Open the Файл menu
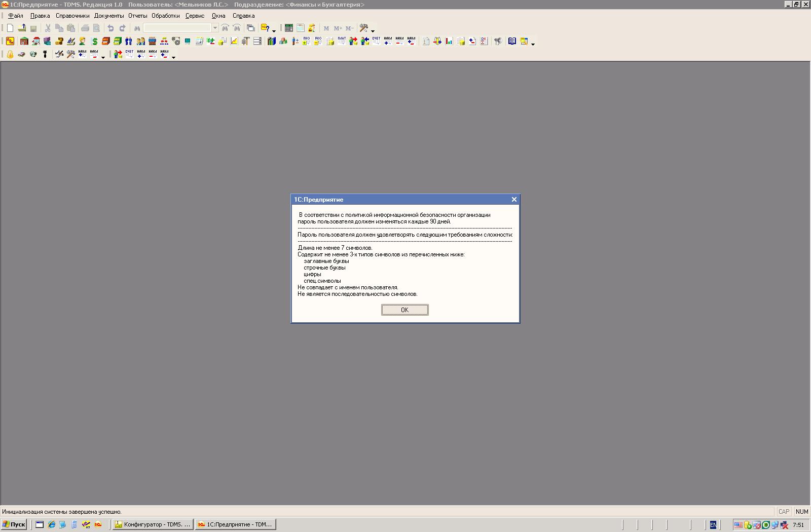The image size is (811, 532). tap(16, 16)
